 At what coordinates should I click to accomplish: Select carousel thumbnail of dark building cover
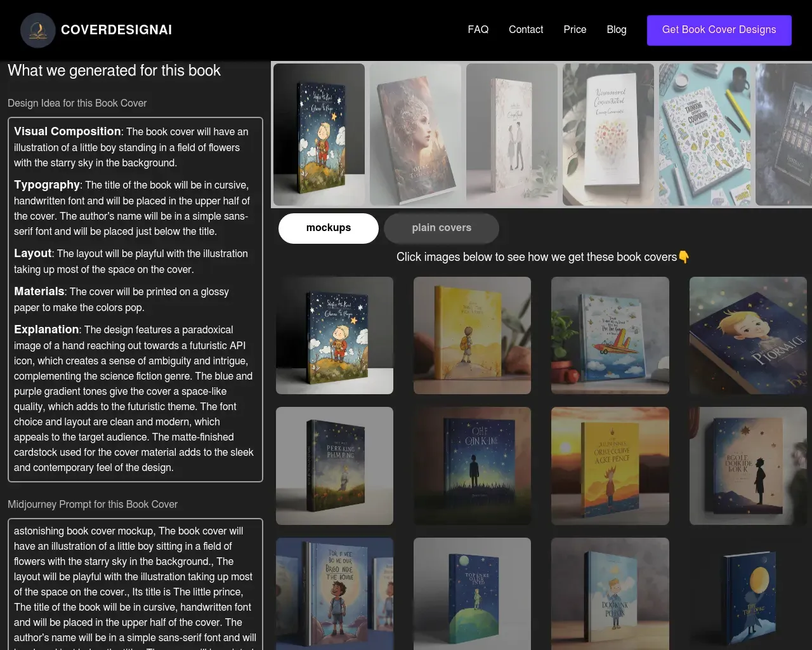click(784, 135)
